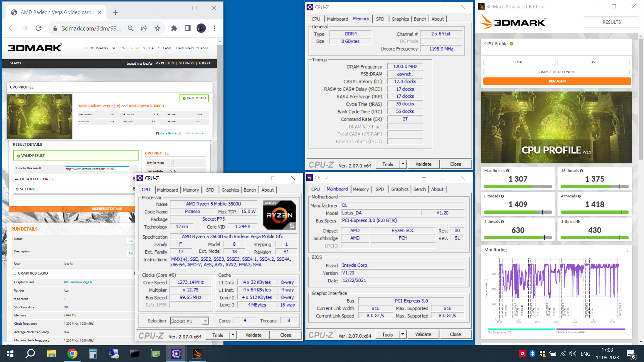Click LOGOUT on the 3DMark site

point(205,63)
